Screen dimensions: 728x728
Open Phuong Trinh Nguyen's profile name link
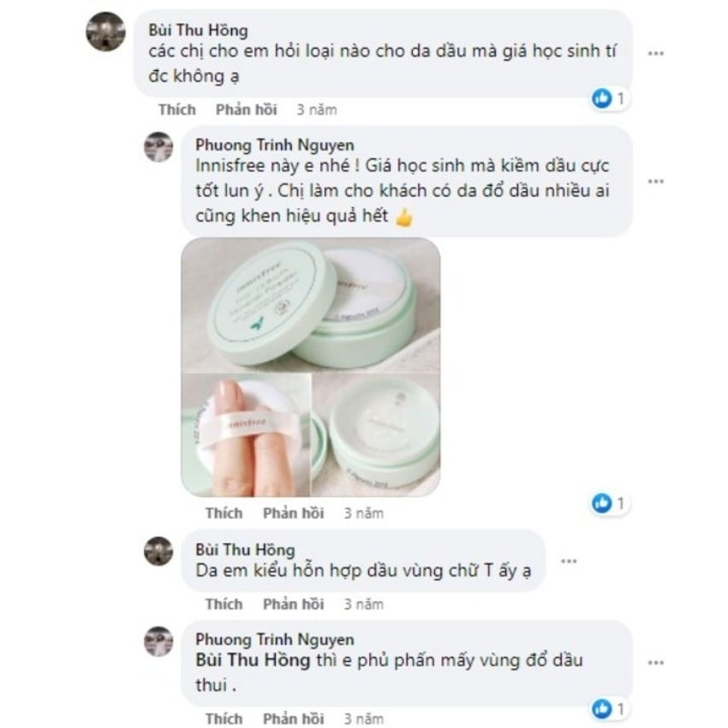tap(274, 144)
